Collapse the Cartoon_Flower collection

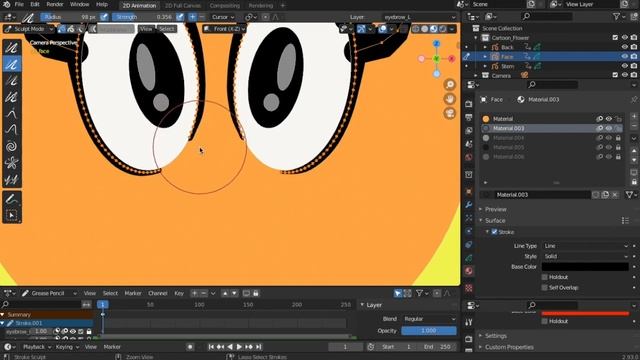coord(476,38)
